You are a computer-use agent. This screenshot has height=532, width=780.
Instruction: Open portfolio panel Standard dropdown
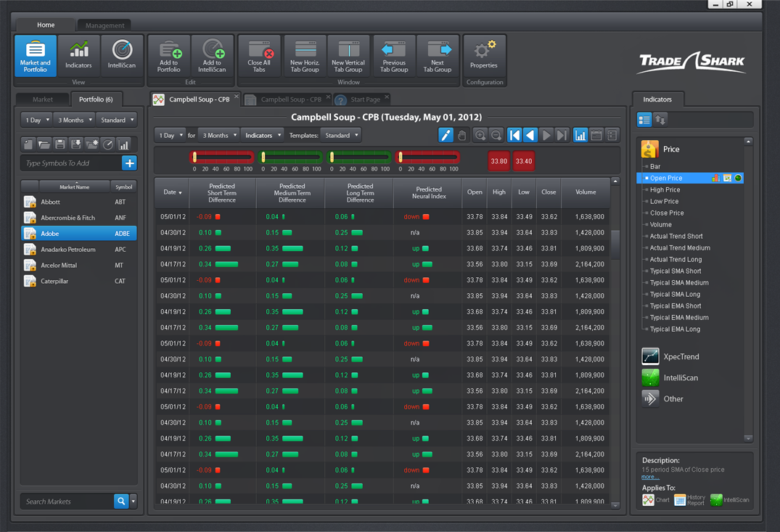point(118,120)
